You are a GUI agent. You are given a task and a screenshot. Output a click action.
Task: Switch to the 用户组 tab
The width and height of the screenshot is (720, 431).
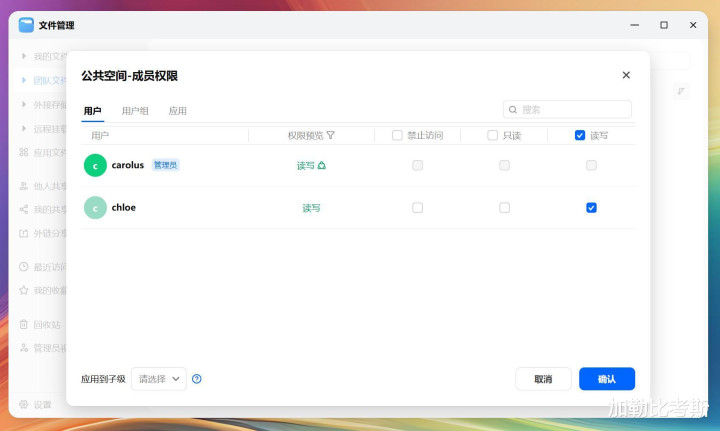point(135,111)
